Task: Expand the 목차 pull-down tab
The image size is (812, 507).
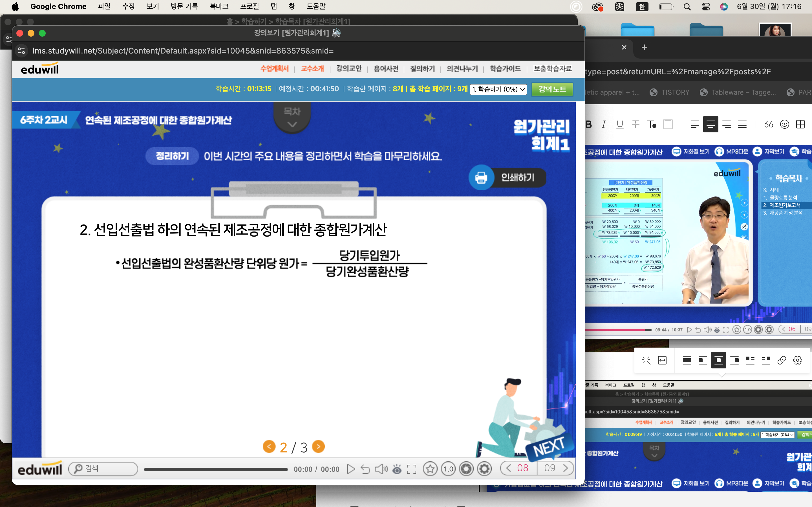Action: pos(292,117)
